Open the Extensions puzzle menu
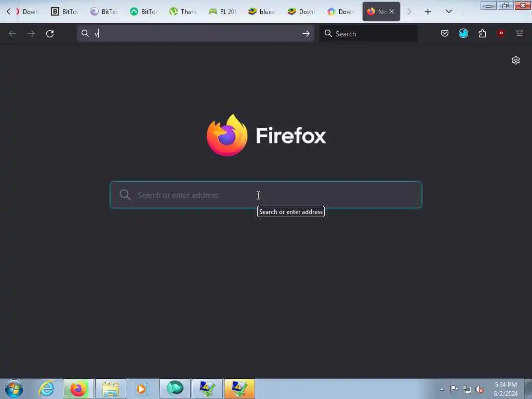 (482, 33)
